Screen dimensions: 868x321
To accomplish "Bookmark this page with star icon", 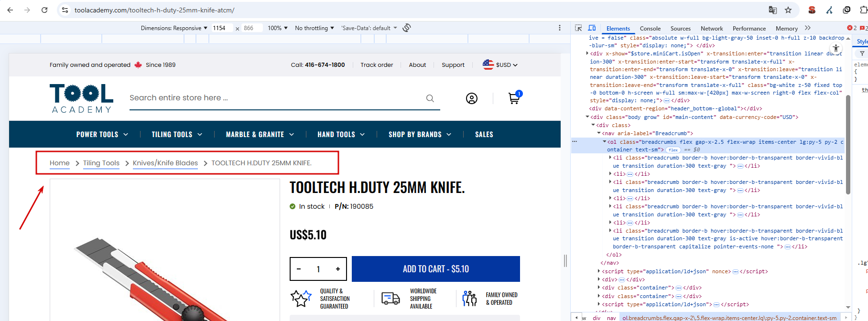I will (788, 10).
